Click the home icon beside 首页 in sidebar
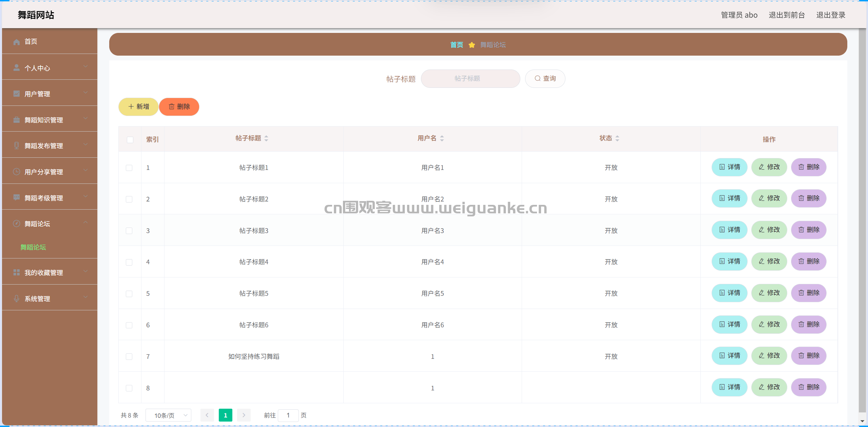The image size is (868, 427). [16, 42]
